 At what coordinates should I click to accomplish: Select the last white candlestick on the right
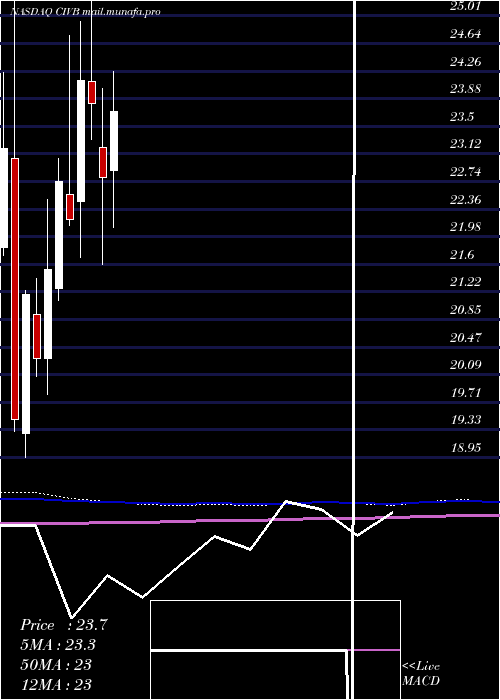pos(114,141)
